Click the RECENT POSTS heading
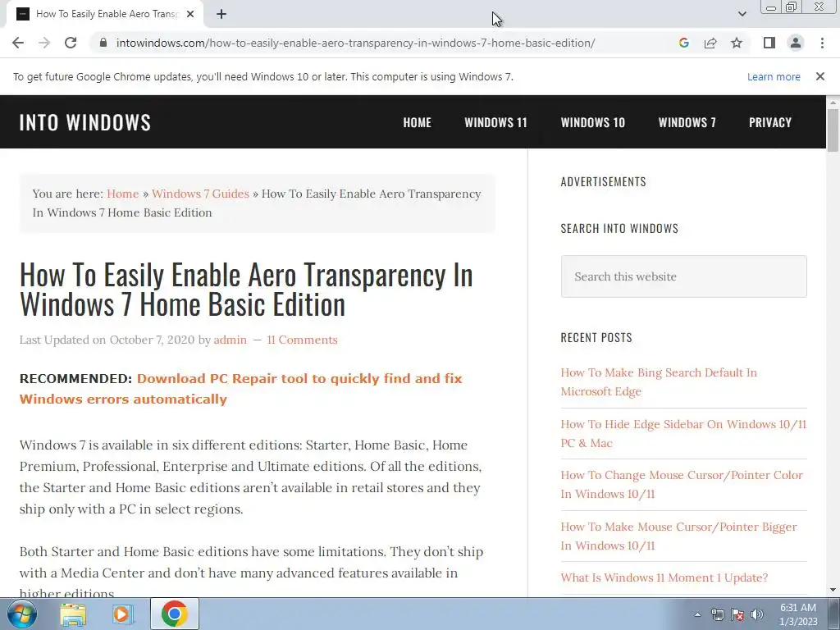The image size is (840, 630). click(x=596, y=337)
